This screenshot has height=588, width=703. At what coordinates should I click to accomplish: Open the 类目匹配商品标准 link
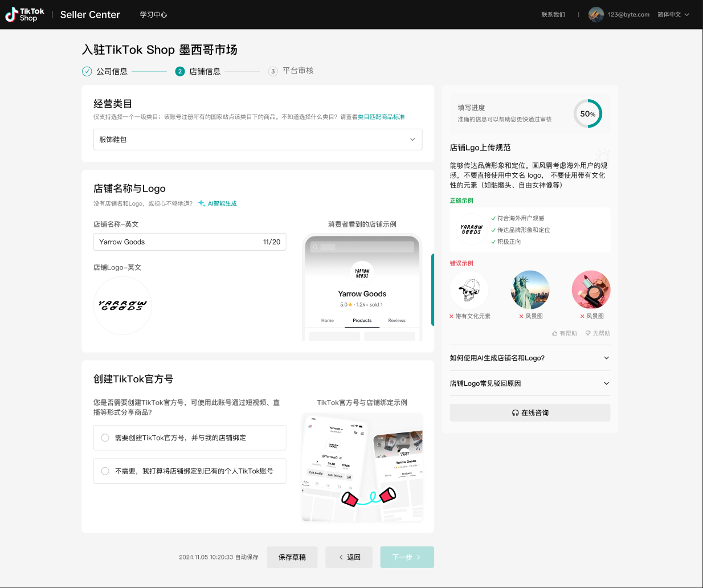(x=381, y=117)
